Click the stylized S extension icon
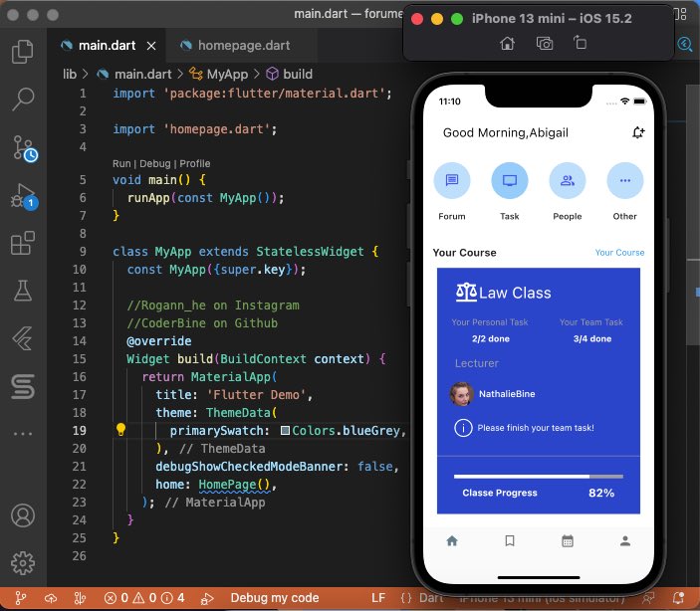 (x=22, y=386)
